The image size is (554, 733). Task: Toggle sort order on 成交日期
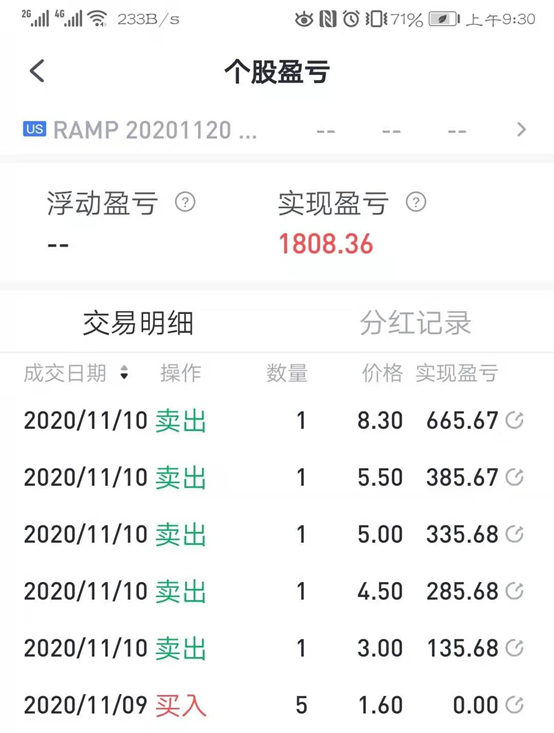(x=124, y=373)
